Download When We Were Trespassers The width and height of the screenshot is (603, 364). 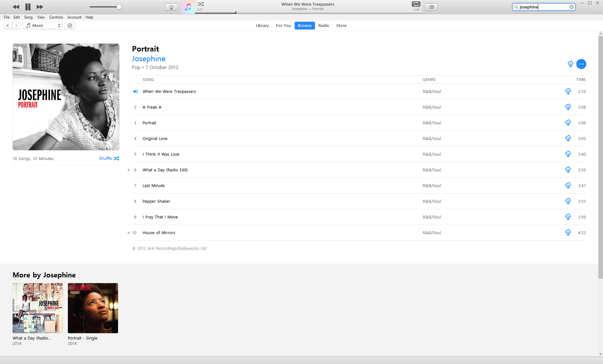(568, 91)
